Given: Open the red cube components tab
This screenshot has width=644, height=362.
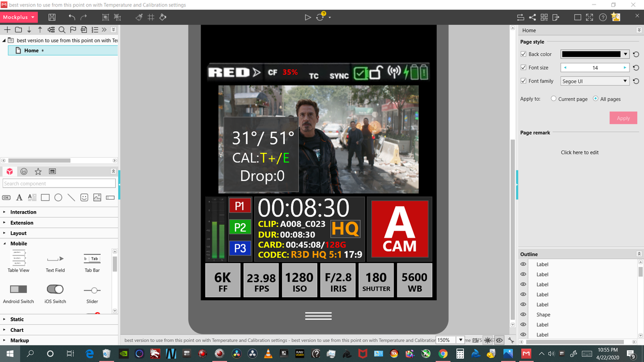Looking at the screenshot, I should click(x=10, y=171).
